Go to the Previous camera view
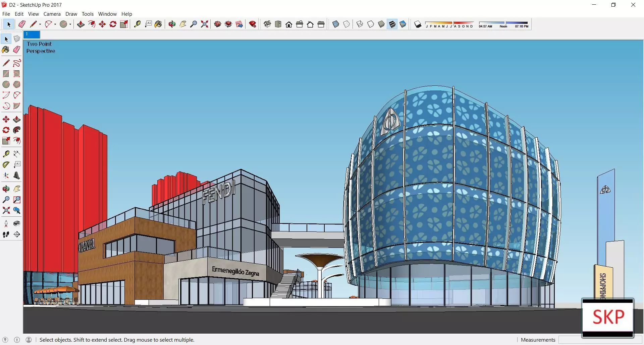The image size is (644, 345). pyautogui.click(x=17, y=210)
